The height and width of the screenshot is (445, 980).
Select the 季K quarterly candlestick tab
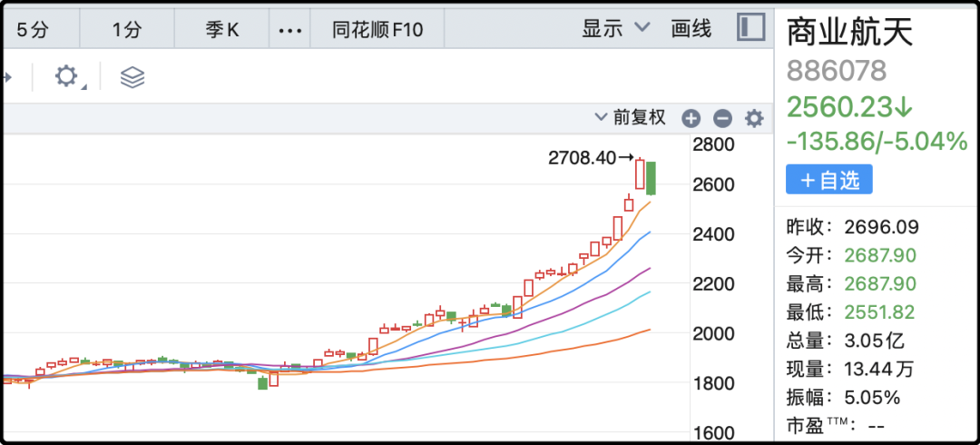(x=222, y=29)
